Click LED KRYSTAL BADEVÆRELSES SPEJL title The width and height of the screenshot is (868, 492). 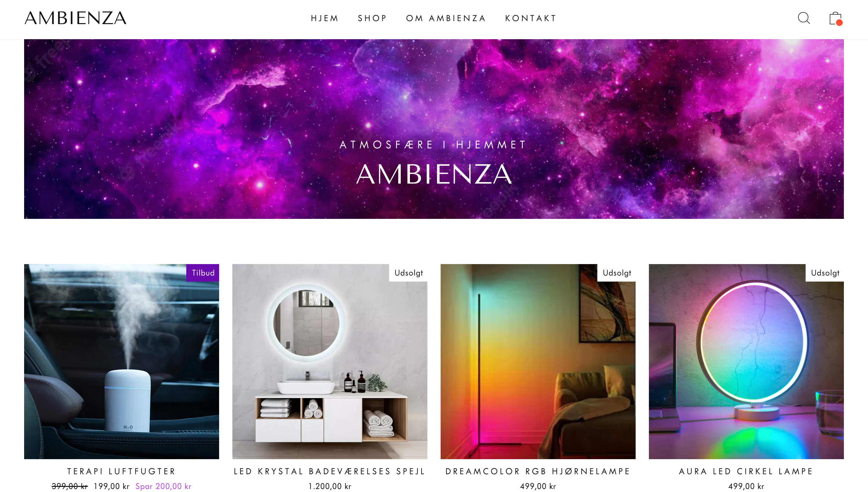pos(330,471)
